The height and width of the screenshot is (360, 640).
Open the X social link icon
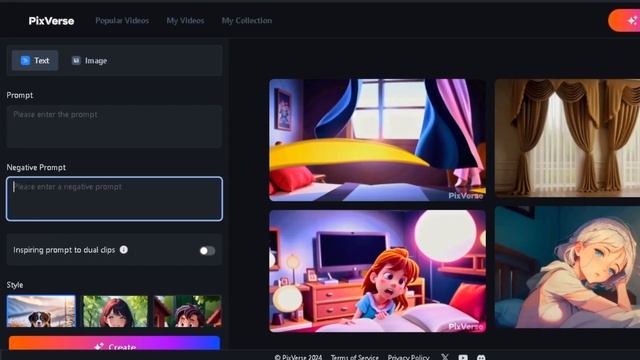tap(445, 357)
